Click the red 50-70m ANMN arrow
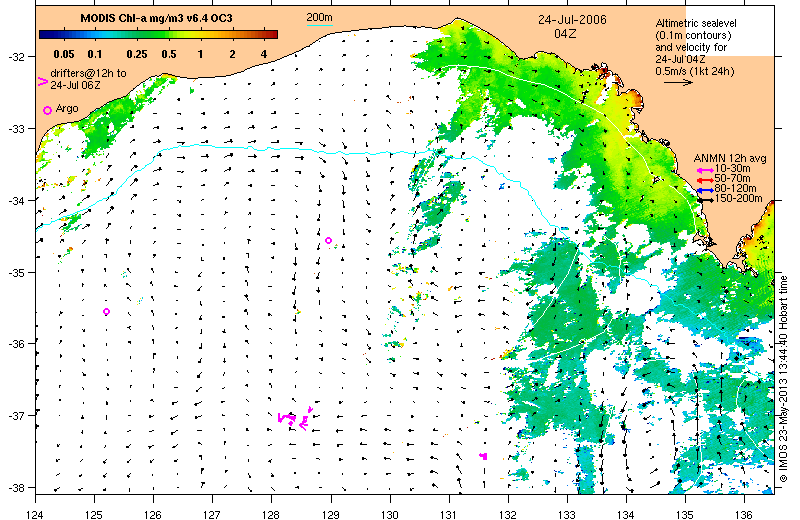800x520 pixels. pyautogui.click(x=705, y=180)
